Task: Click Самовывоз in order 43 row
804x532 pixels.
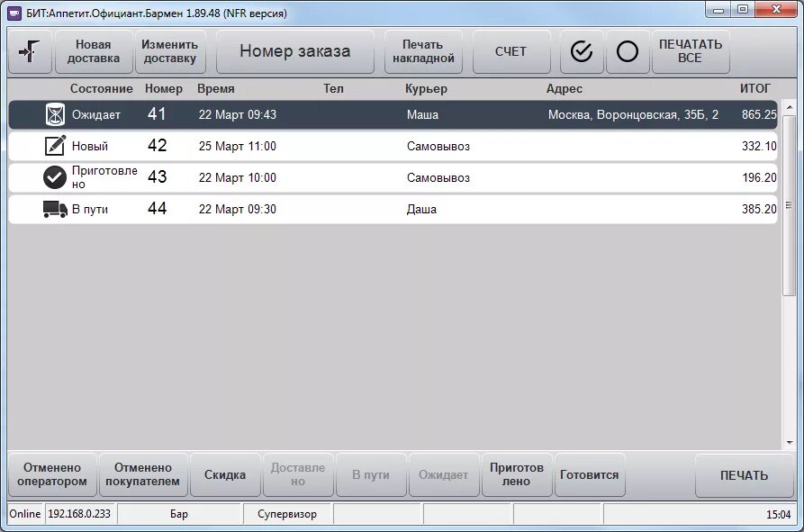Action: tap(438, 178)
